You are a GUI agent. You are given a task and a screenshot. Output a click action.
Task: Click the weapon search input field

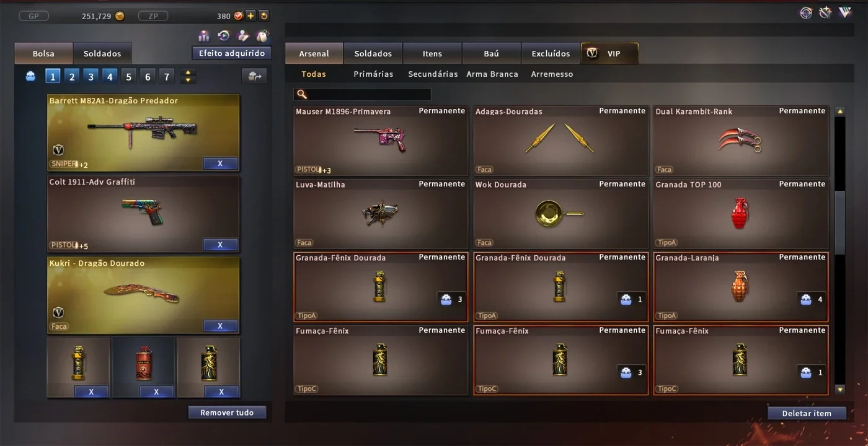tap(362, 95)
